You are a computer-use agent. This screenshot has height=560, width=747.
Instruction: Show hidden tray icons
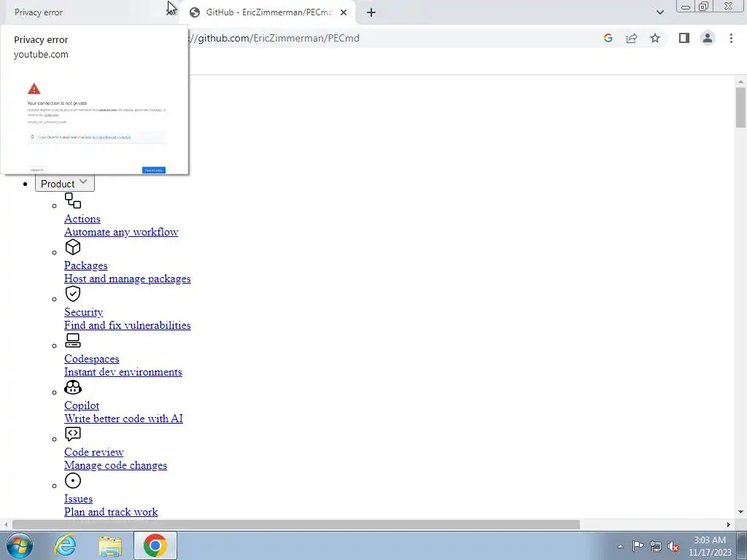click(620, 546)
